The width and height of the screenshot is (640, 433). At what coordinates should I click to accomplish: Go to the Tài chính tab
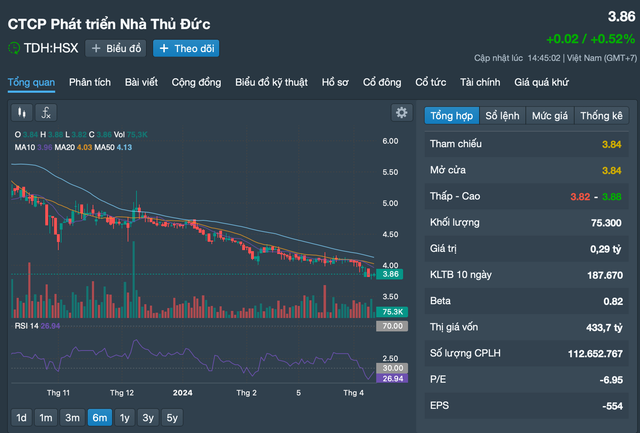(480, 82)
